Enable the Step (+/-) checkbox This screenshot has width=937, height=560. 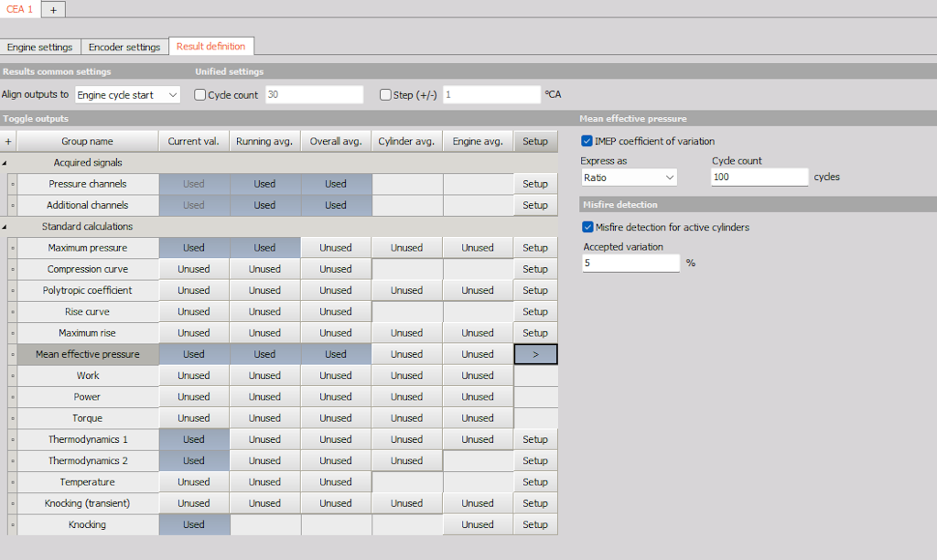(385, 94)
